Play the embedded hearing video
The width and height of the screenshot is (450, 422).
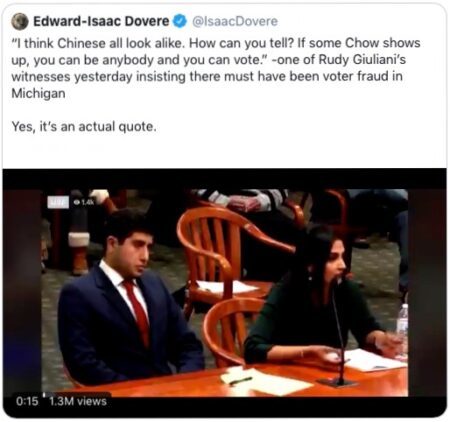pos(225,293)
